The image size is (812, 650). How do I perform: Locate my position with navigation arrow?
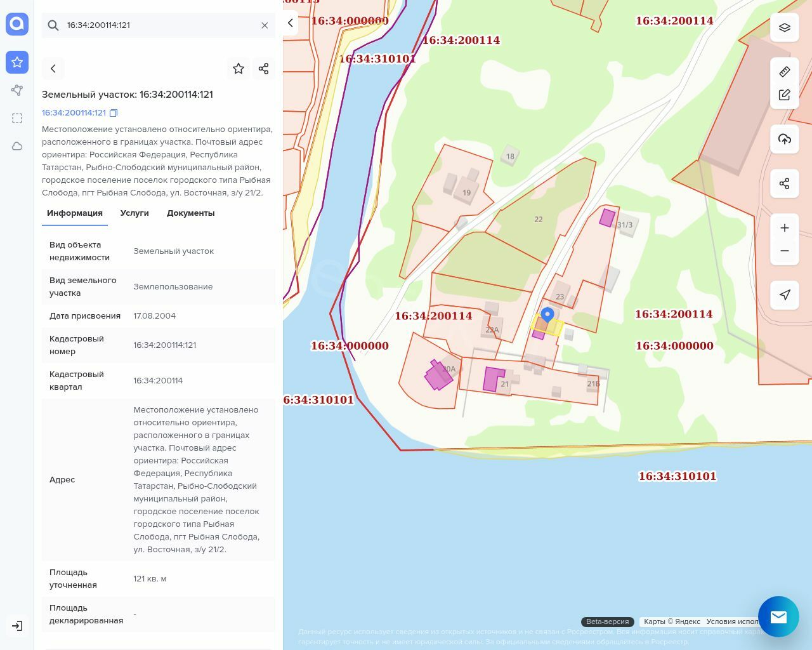coord(785,295)
